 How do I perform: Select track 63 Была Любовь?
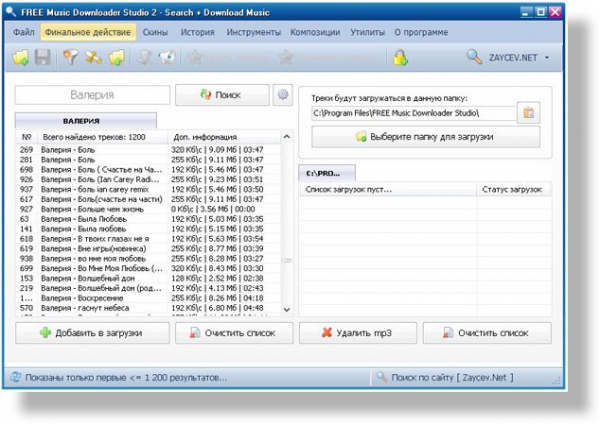click(x=148, y=219)
